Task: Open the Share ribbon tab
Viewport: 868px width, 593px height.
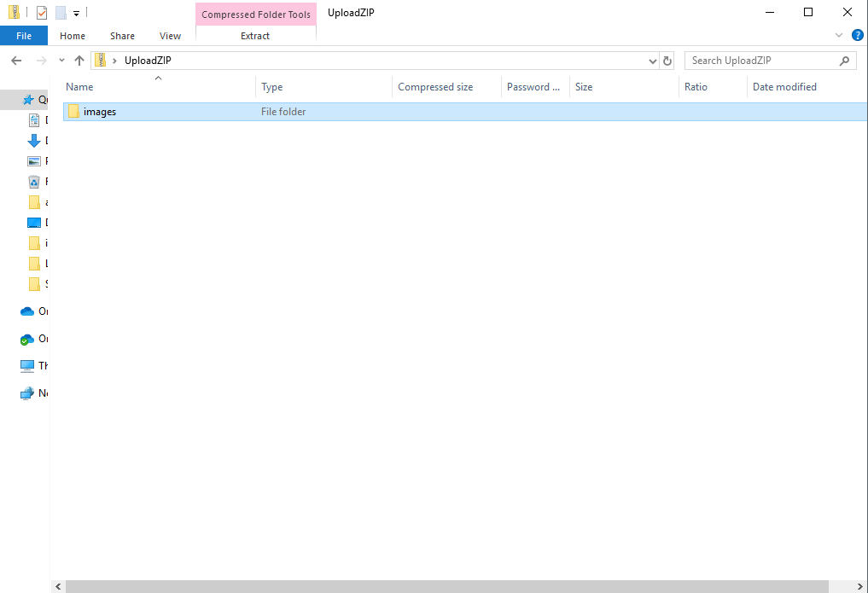Action: tap(122, 36)
